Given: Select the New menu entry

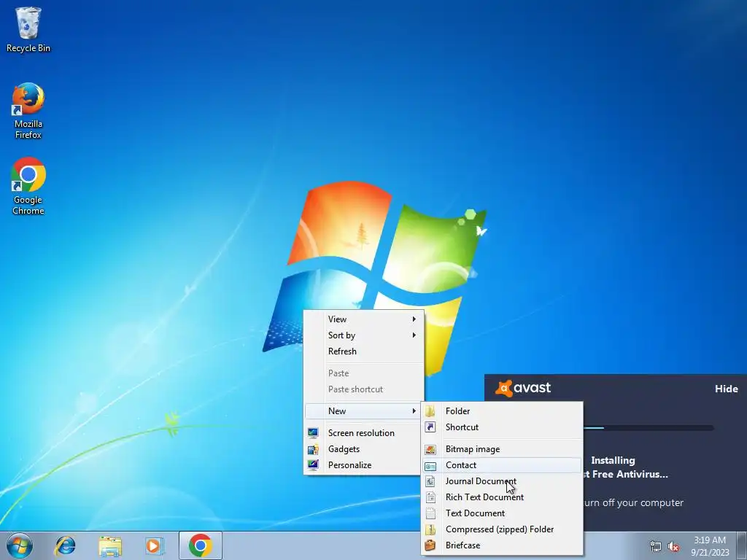Looking at the screenshot, I should point(363,411).
